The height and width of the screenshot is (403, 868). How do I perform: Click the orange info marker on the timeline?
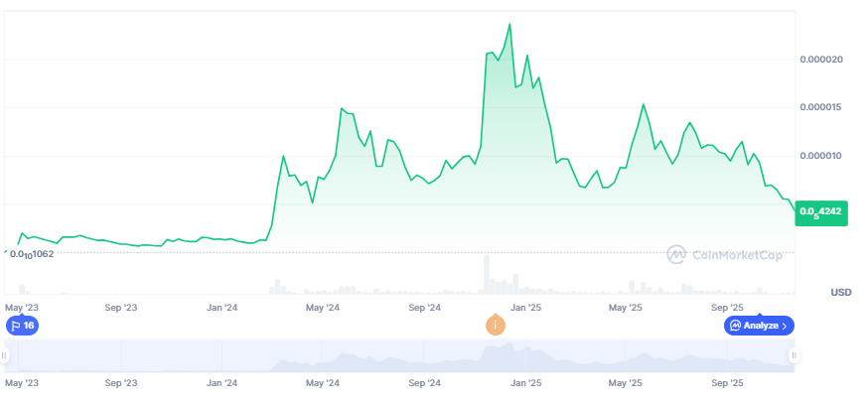(x=494, y=326)
